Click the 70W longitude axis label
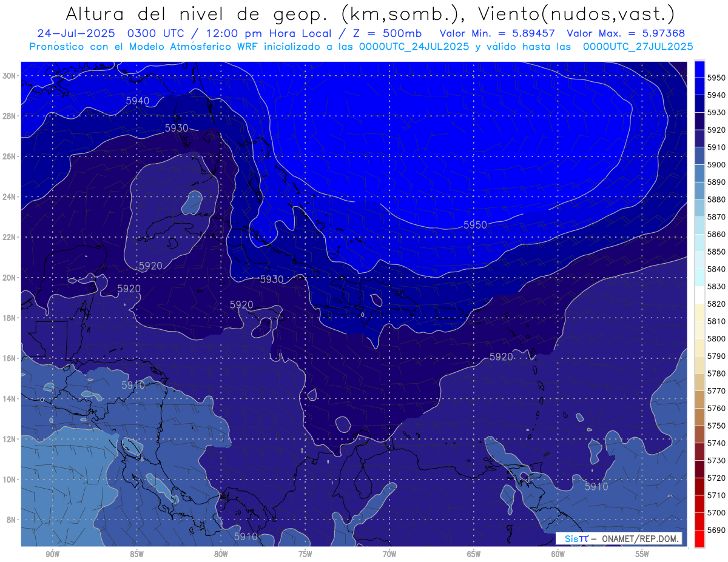Viewport: 728px width, 562px height. pos(389,554)
